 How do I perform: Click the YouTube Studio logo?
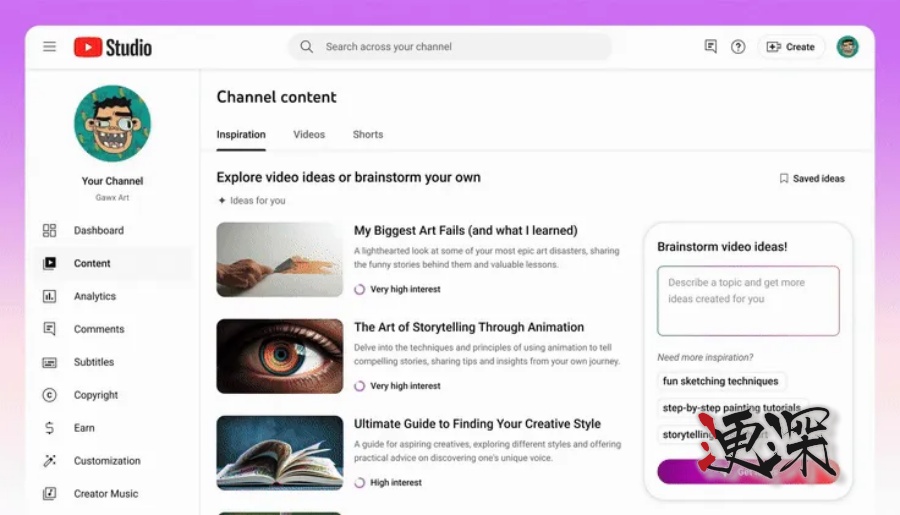[x=113, y=47]
